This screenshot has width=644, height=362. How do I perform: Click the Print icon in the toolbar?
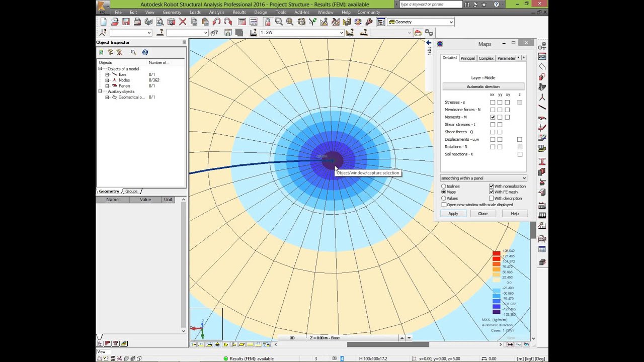click(x=137, y=22)
